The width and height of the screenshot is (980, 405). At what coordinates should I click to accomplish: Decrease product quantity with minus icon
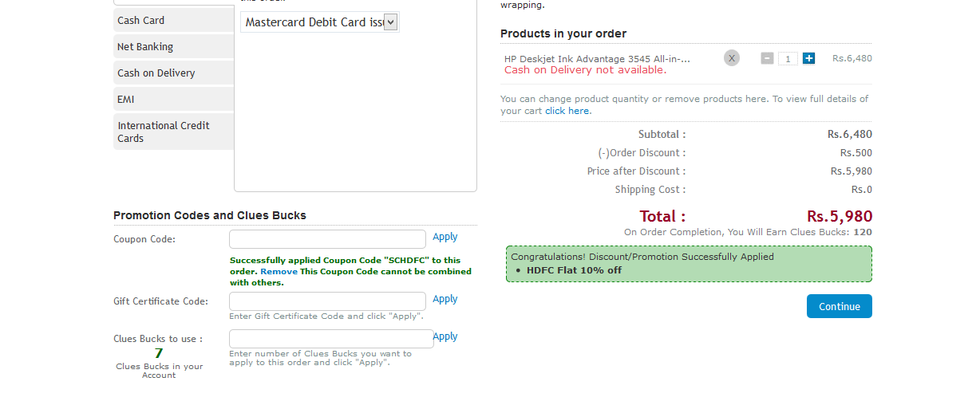click(x=767, y=58)
